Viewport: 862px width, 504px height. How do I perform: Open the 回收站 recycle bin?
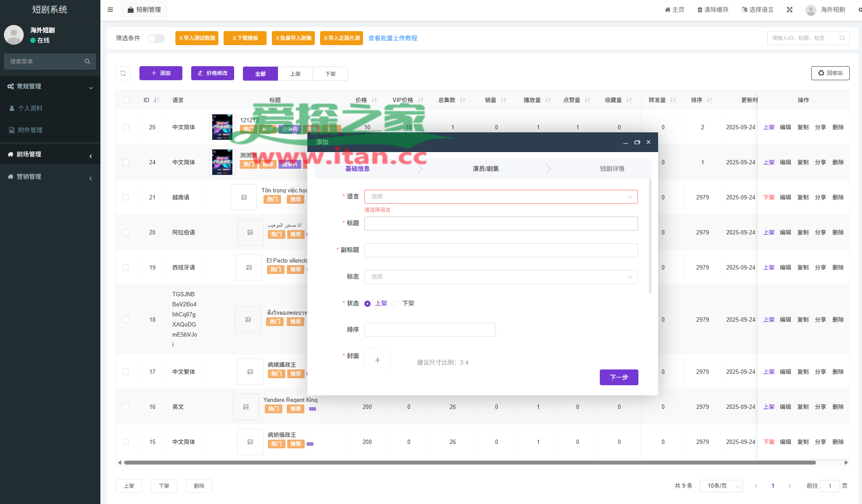pyautogui.click(x=830, y=73)
